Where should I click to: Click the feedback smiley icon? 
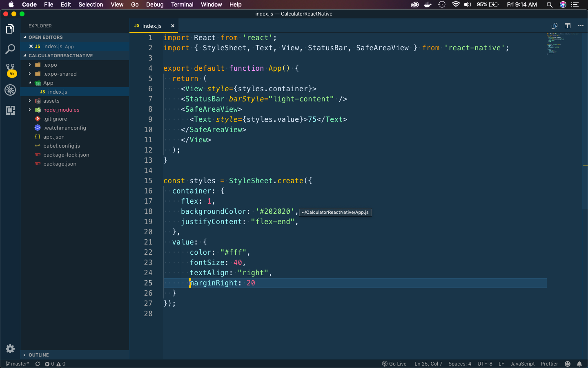pyautogui.click(x=568, y=364)
